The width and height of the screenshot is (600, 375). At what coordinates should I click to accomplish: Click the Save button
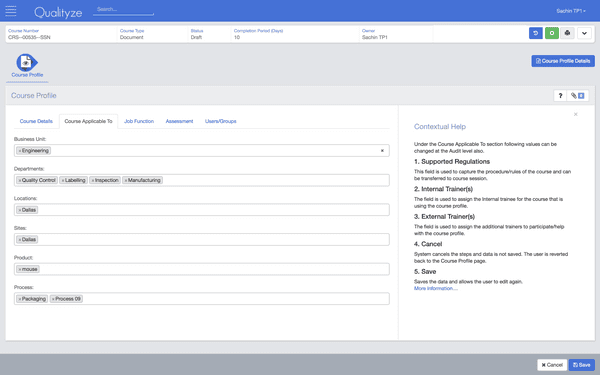click(582, 365)
